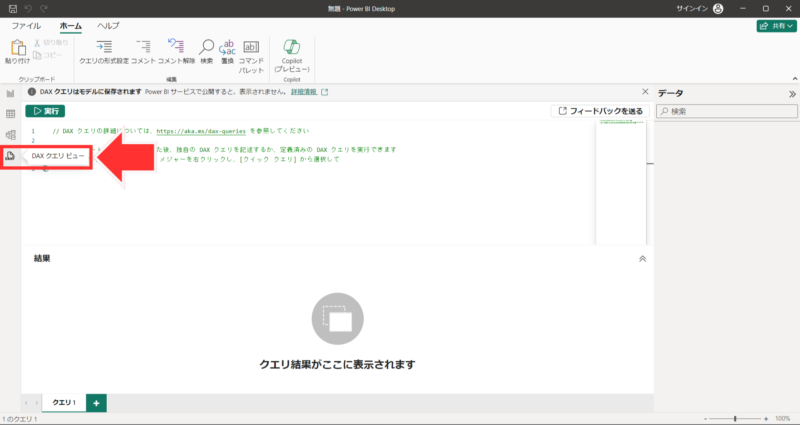Click the info icon in banner
800x425 pixels.
(32, 92)
